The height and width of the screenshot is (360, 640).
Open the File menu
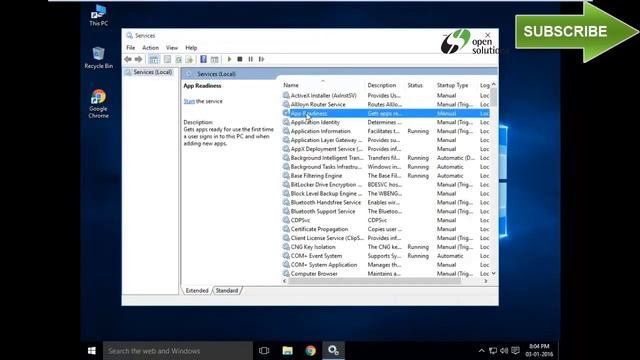click(131, 48)
